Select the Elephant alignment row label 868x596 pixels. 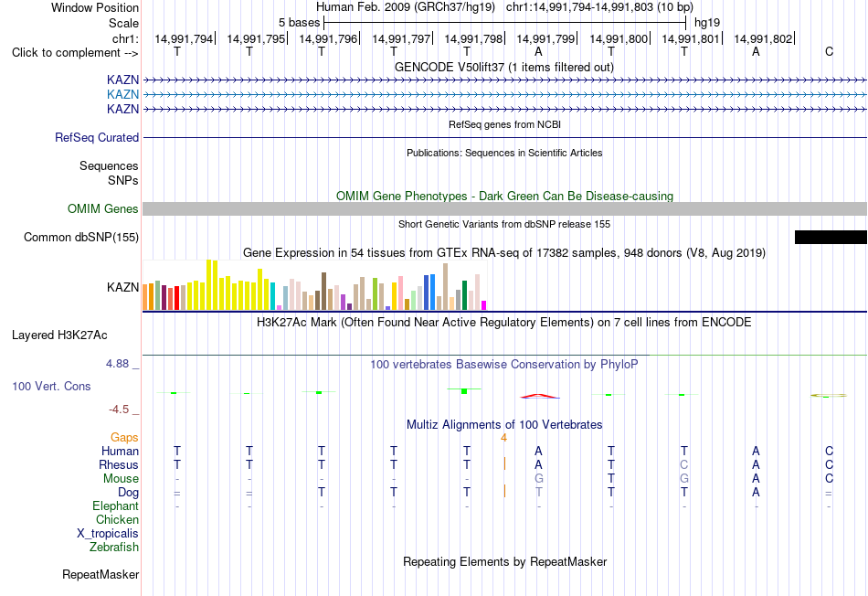coord(115,506)
